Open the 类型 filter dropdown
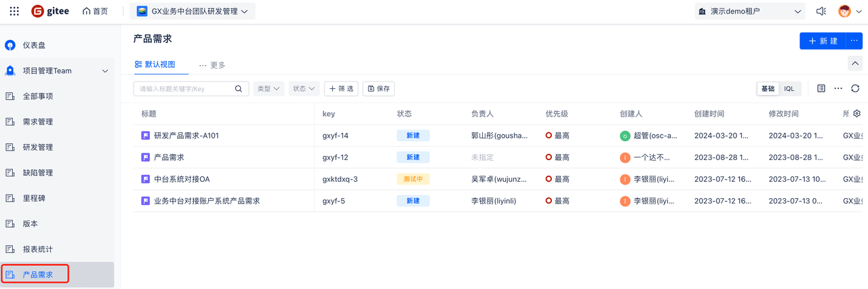Screen dimensions: 868x289 (x=269, y=89)
